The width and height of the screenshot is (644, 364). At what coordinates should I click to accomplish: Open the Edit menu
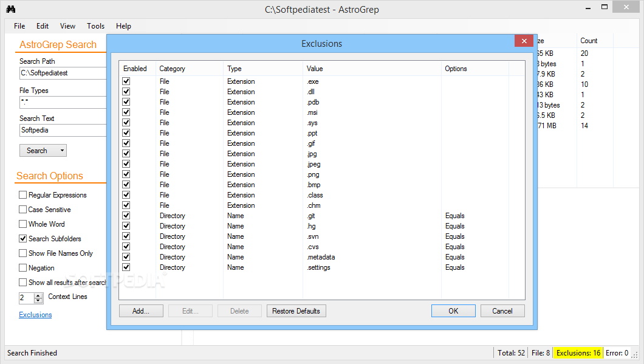coord(43,26)
